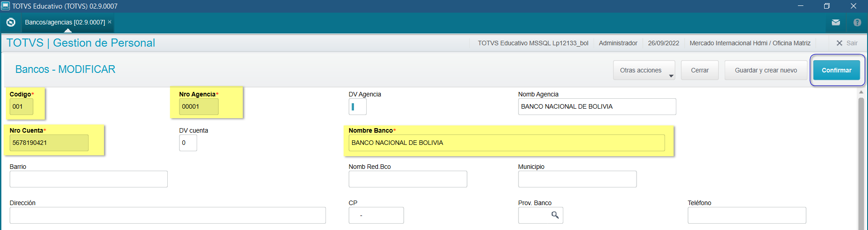Click TOTVS Educativo MSSQL Lp12133_bol label
The height and width of the screenshot is (230, 868).
pos(533,43)
